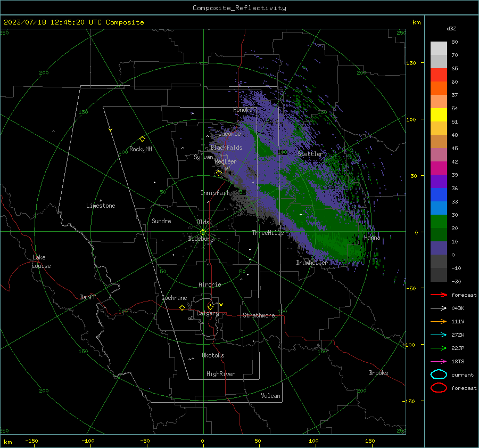Click the 18TS legend label
Image resolution: width=479 pixels, height=448 pixels.
click(x=458, y=362)
